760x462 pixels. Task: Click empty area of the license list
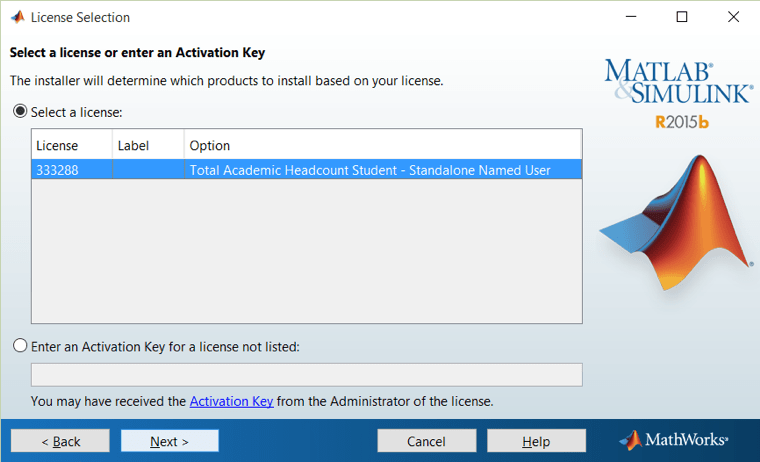tap(306, 250)
